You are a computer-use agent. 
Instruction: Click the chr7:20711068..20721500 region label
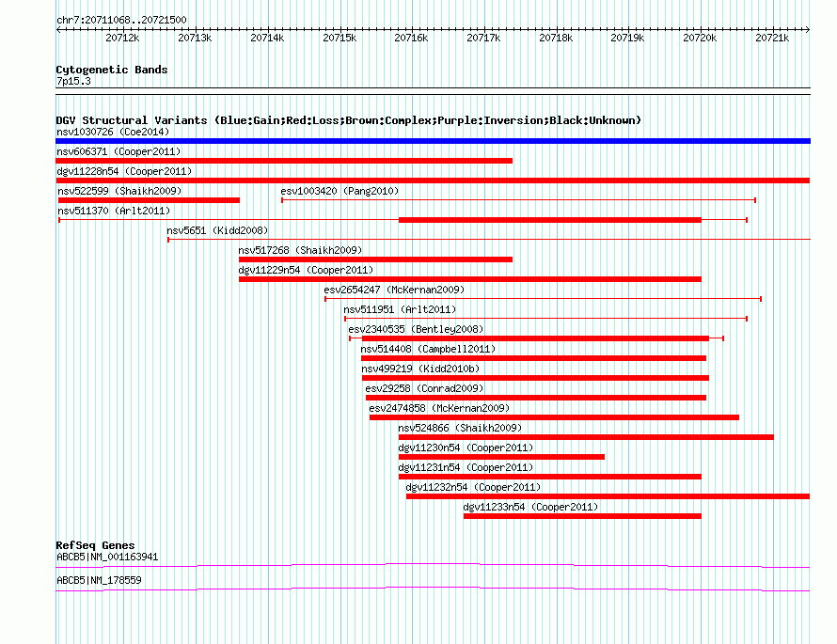[121, 20]
